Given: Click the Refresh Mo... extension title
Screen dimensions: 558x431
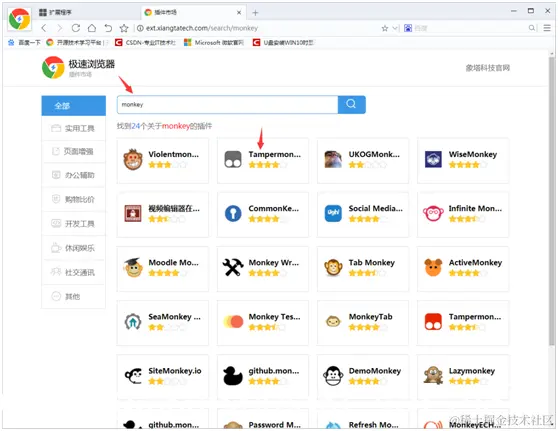Looking at the screenshot, I should [373, 425].
